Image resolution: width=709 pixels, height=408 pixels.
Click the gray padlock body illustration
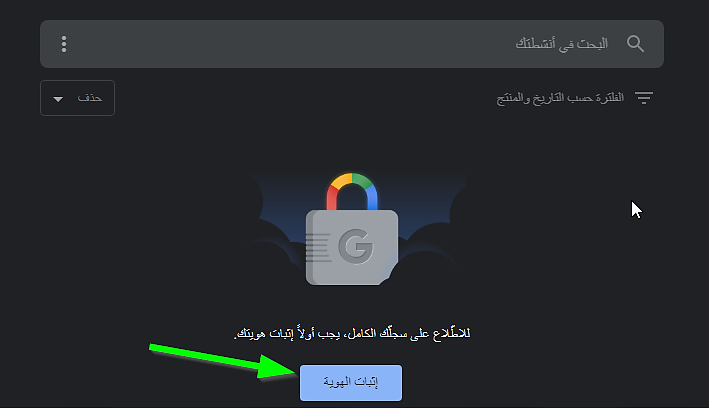tap(352, 247)
